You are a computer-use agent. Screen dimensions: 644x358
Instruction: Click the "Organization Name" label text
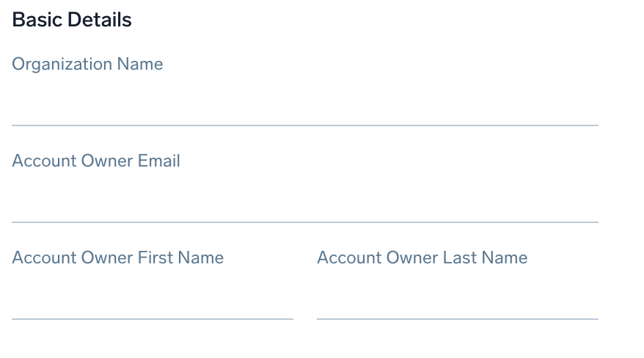[87, 65]
